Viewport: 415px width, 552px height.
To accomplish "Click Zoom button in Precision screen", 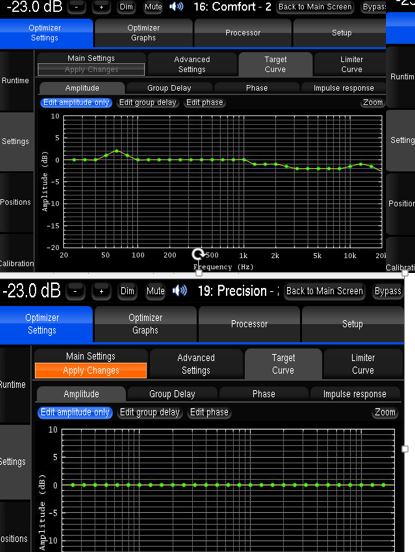I will pyautogui.click(x=385, y=412).
